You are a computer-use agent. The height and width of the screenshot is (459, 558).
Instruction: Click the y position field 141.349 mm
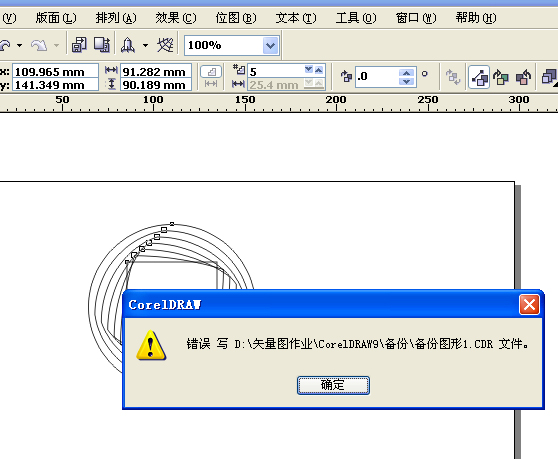click(55, 85)
